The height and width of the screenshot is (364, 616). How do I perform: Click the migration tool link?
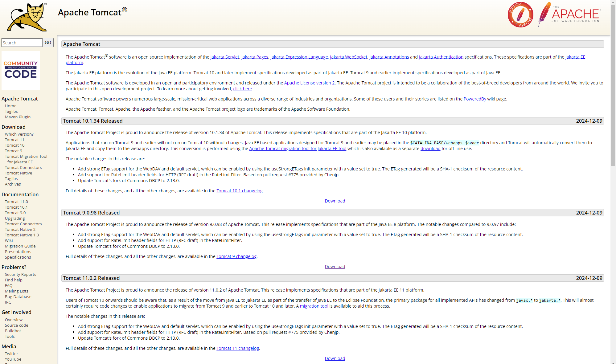tap(314, 306)
